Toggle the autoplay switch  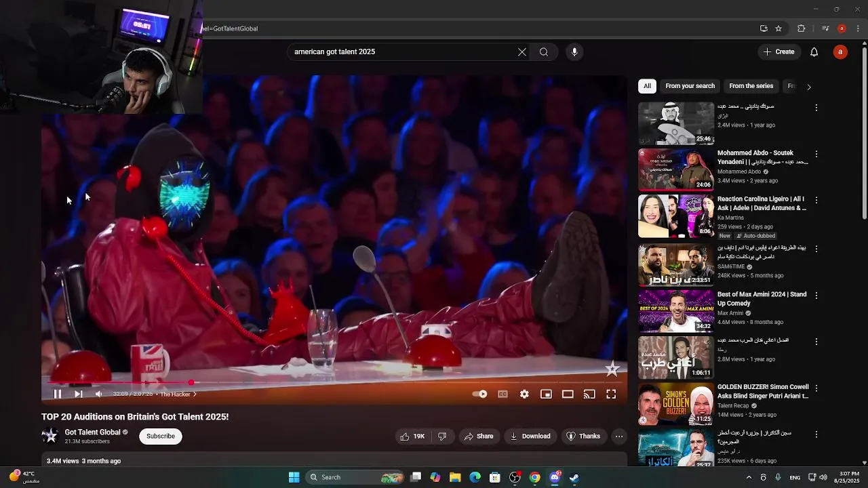pos(480,394)
